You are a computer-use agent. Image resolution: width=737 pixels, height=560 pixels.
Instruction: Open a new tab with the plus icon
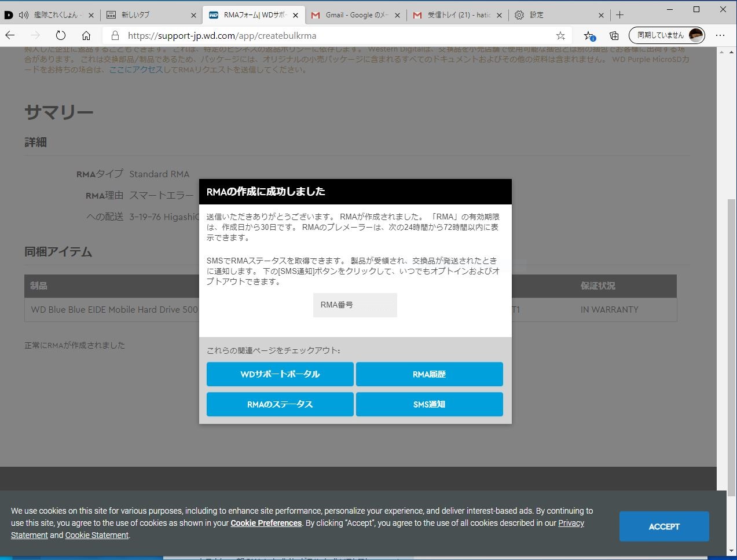click(619, 15)
